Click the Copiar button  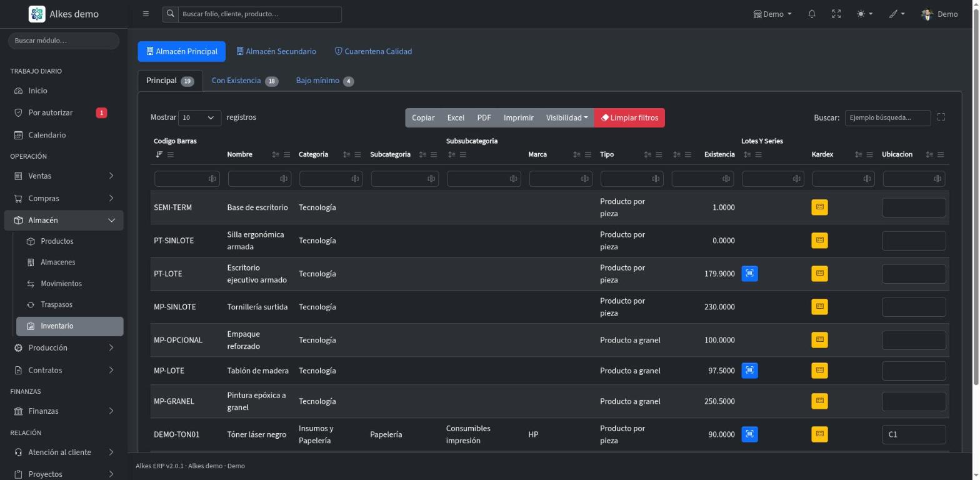pyautogui.click(x=423, y=117)
